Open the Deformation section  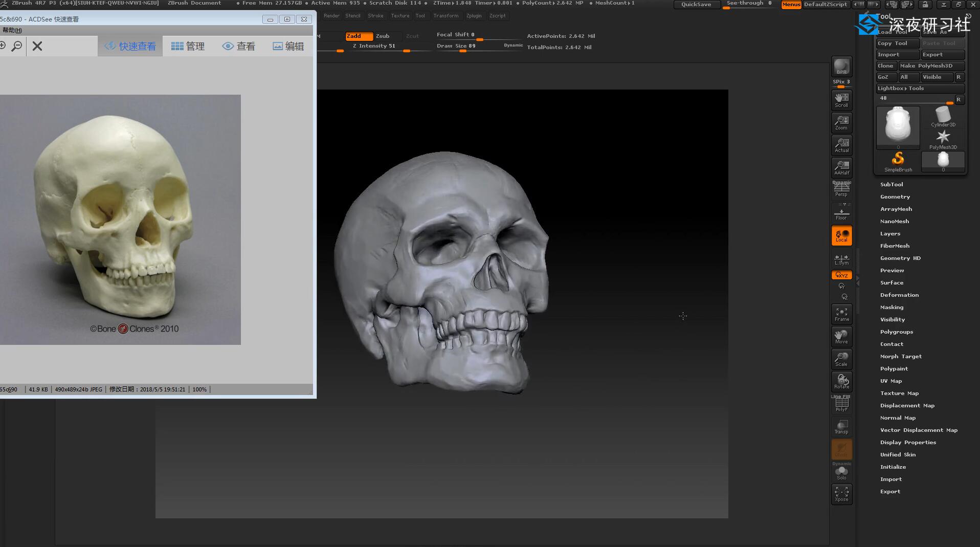[899, 295]
